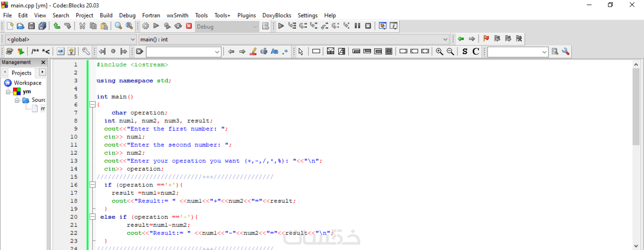Save the current file
The image size is (644, 250).
(x=31, y=26)
